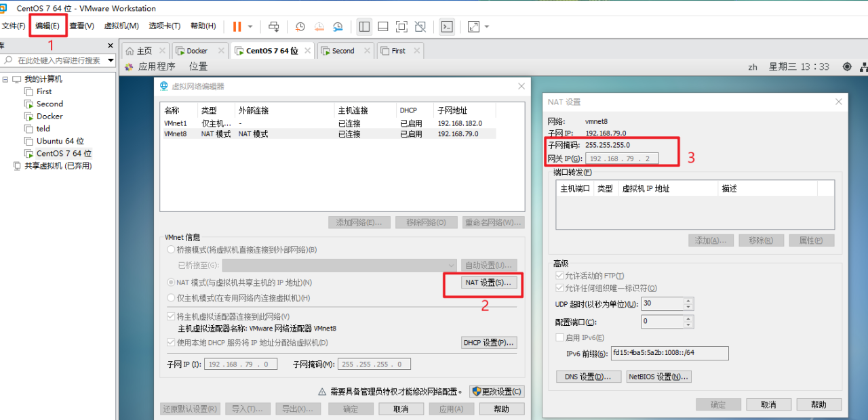Click 取消 in virtual network editor
The height and width of the screenshot is (420, 868).
pyautogui.click(x=401, y=409)
